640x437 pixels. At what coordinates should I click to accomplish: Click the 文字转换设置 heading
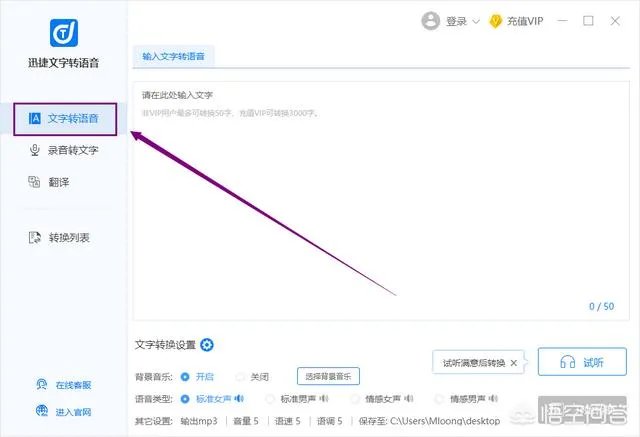click(x=165, y=345)
